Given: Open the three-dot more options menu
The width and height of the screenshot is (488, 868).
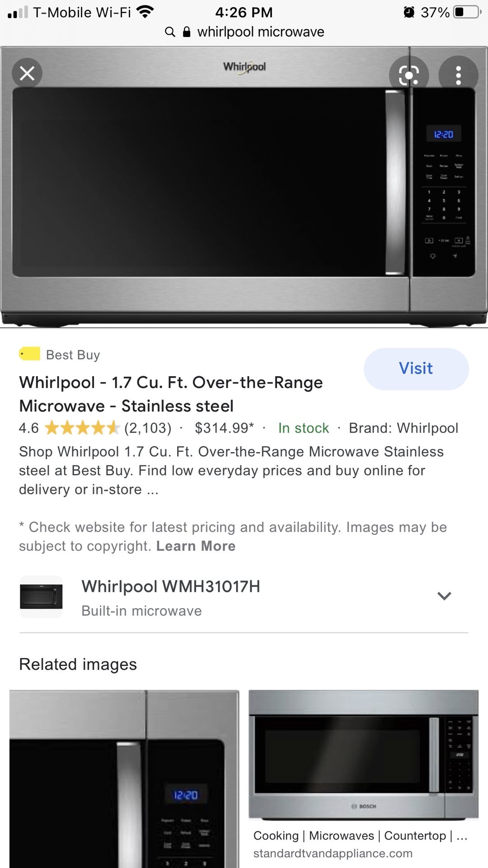Looking at the screenshot, I should [x=458, y=75].
